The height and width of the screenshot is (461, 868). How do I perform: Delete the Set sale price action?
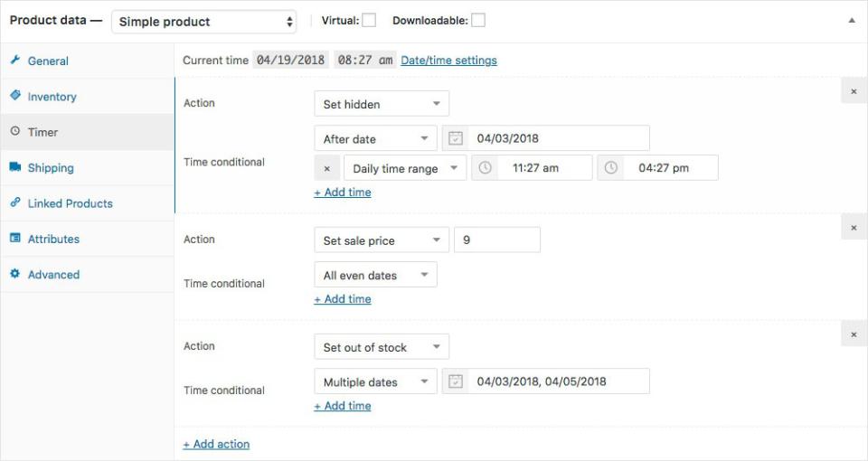[x=854, y=228]
